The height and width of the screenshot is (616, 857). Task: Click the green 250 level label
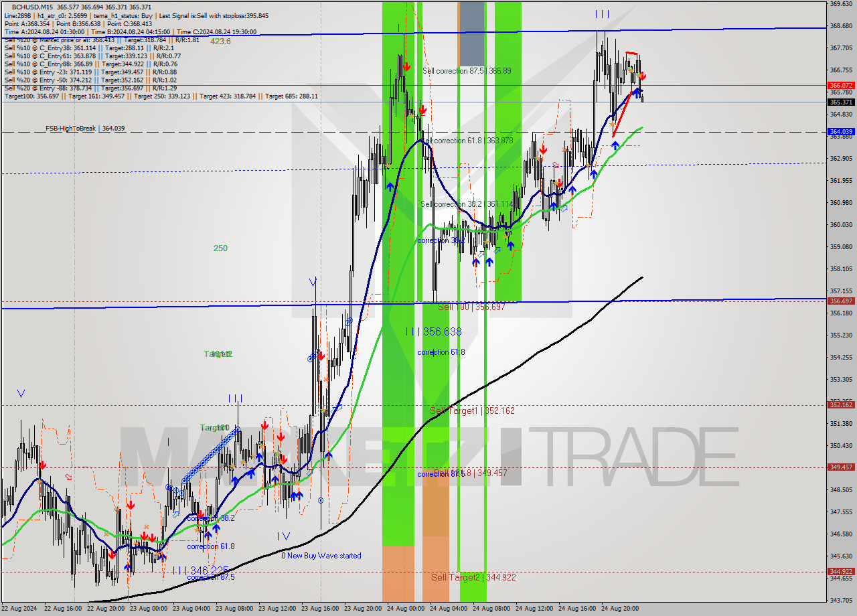click(220, 248)
